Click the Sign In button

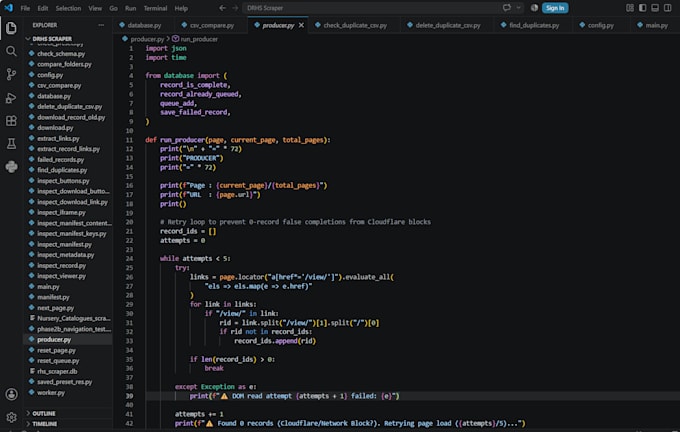pos(555,8)
